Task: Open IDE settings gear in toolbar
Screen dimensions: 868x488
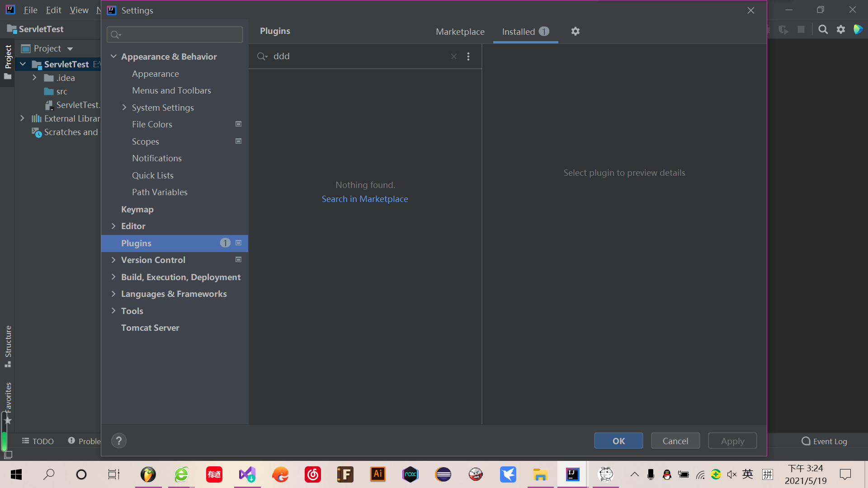Action: tap(841, 30)
